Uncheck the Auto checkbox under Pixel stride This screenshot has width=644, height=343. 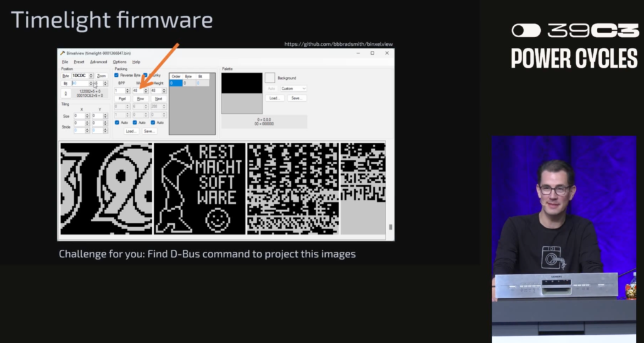117,122
